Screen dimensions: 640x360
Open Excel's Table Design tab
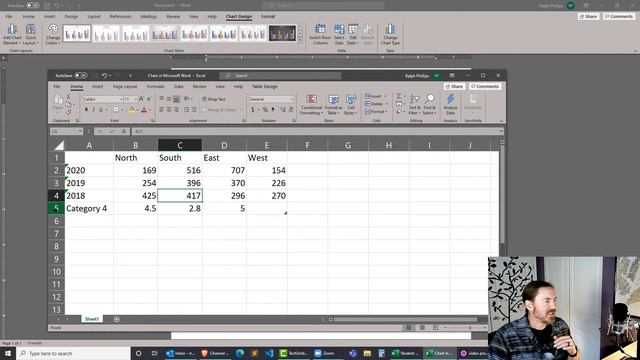coord(264,87)
